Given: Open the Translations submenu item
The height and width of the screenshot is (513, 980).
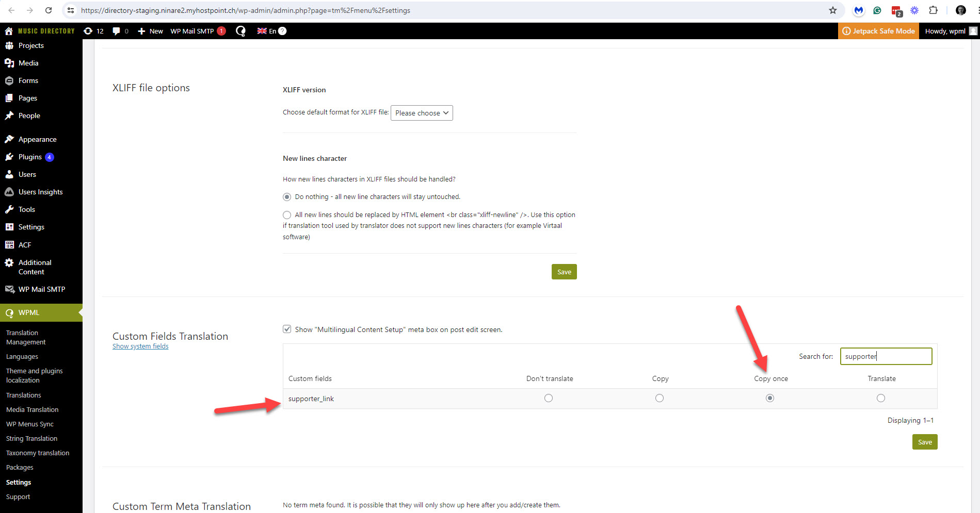Looking at the screenshot, I should click(x=24, y=395).
